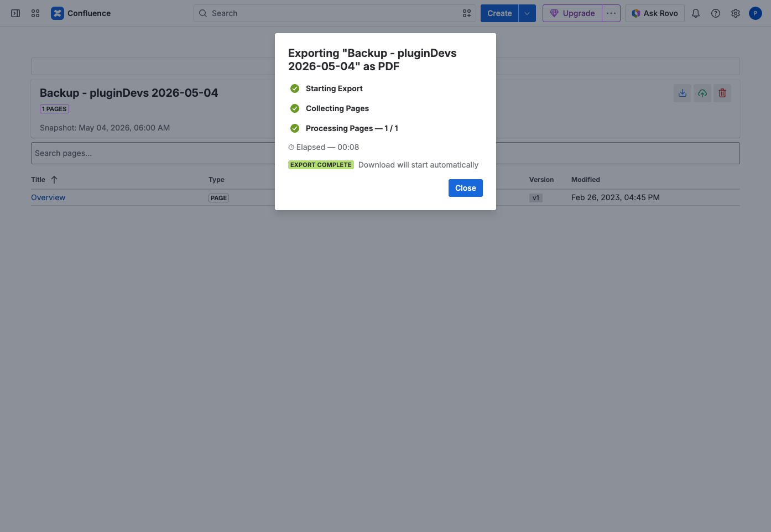
Task: Open the more options ellipsis menu
Action: click(611, 13)
